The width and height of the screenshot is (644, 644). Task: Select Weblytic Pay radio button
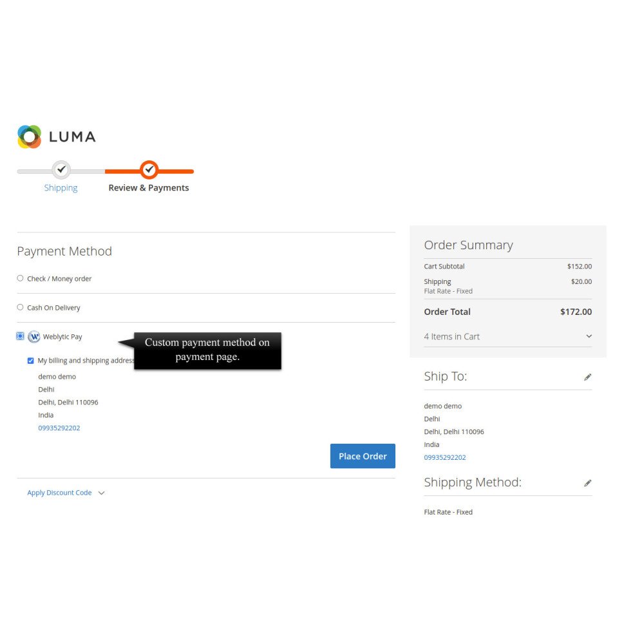[20, 336]
